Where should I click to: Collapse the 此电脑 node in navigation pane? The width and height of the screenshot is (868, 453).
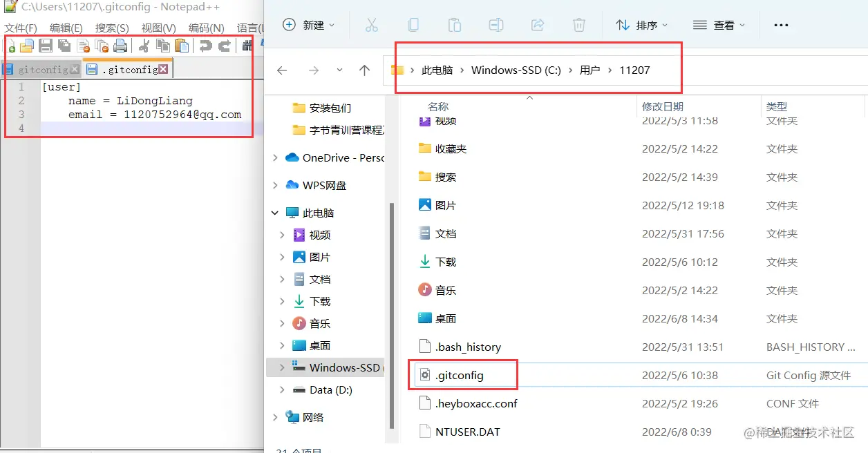[x=276, y=213]
